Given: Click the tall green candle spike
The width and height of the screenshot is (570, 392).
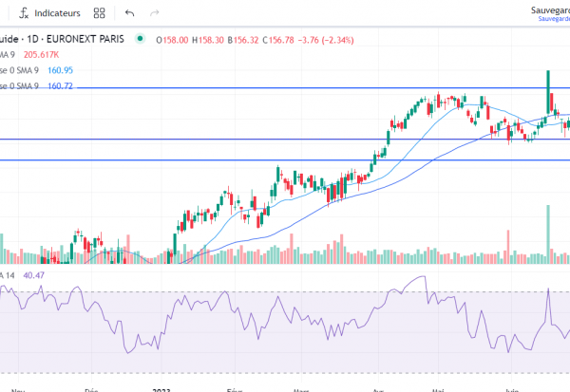Looking at the screenshot, I should [x=548, y=85].
